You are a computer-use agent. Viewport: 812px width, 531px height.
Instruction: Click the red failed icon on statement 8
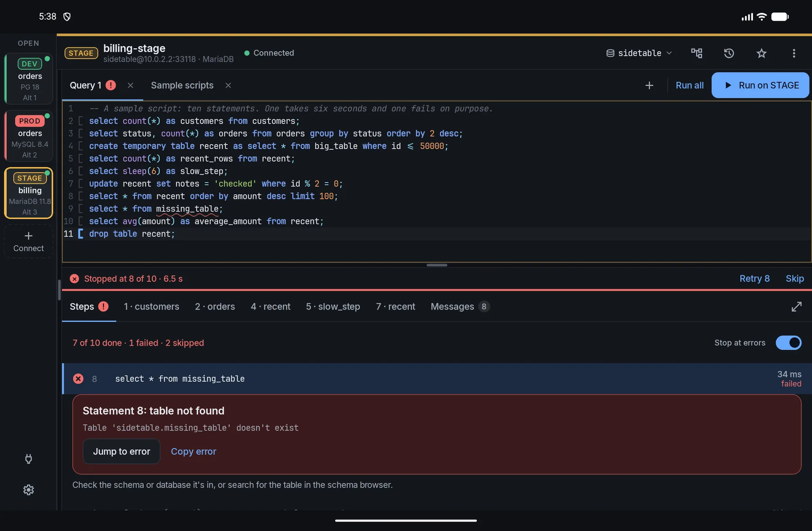(x=78, y=379)
